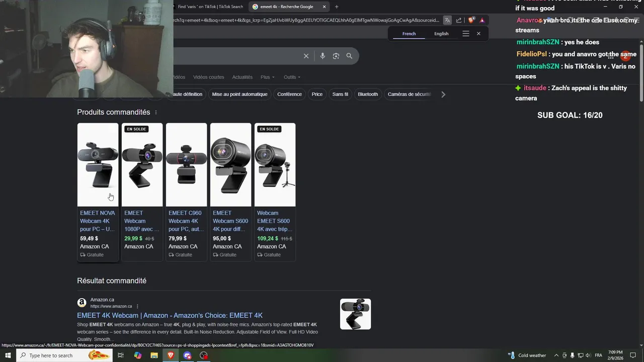
Task: Apply the Conférence filter chip
Action: 290,94
